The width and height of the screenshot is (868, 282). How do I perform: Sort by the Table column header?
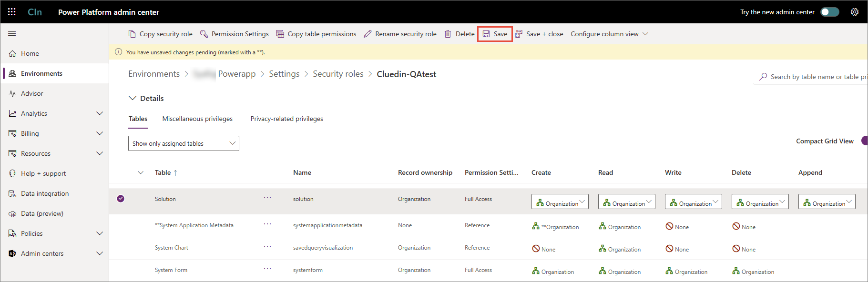click(x=166, y=172)
